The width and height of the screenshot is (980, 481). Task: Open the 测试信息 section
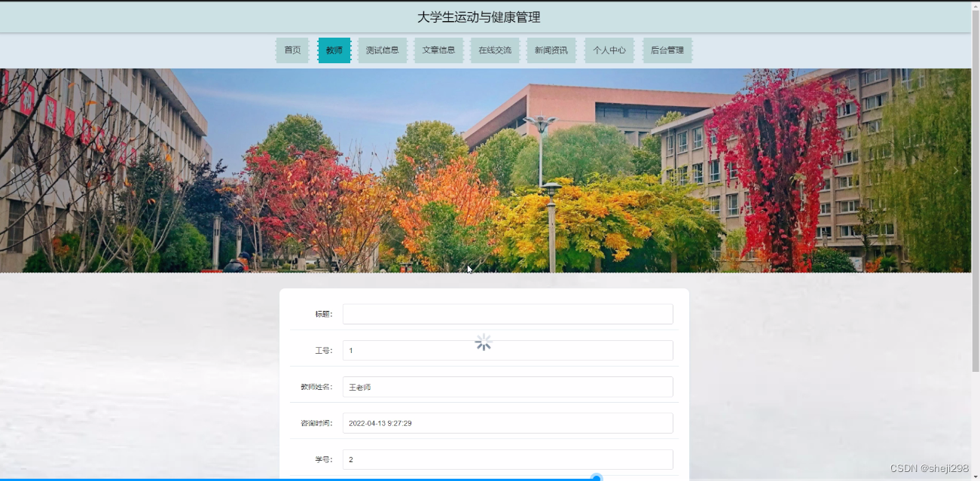point(382,50)
